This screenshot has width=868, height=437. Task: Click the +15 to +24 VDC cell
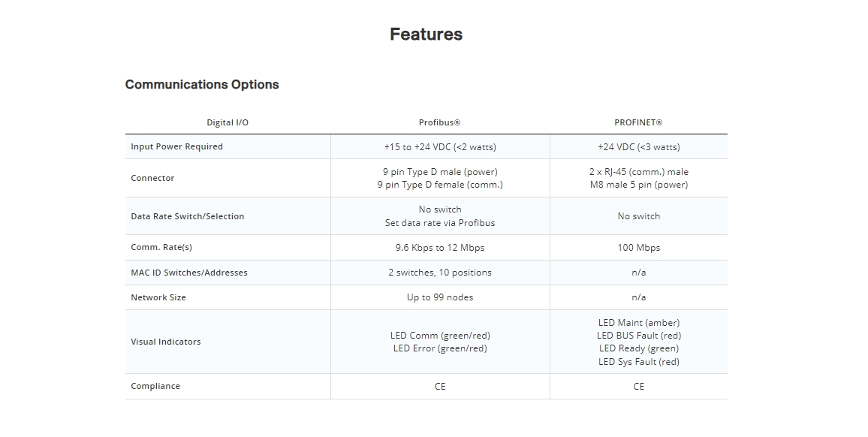[x=440, y=147]
